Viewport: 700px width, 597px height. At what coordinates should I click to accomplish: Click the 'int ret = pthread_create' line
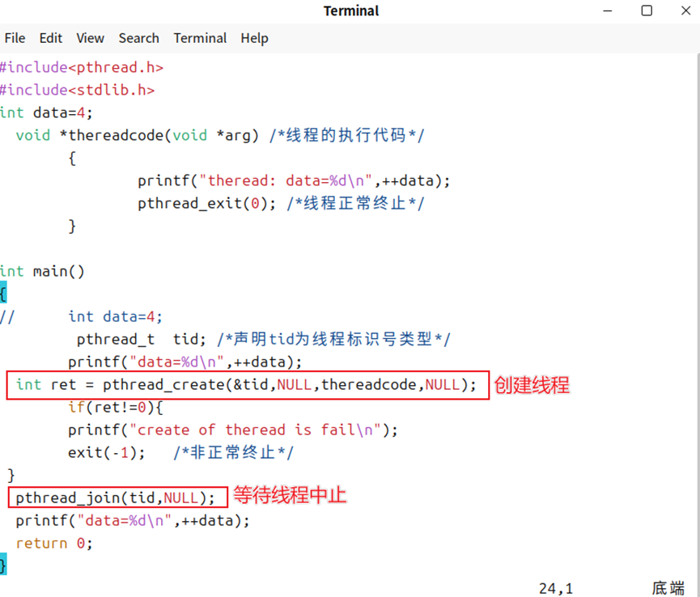[x=247, y=384]
